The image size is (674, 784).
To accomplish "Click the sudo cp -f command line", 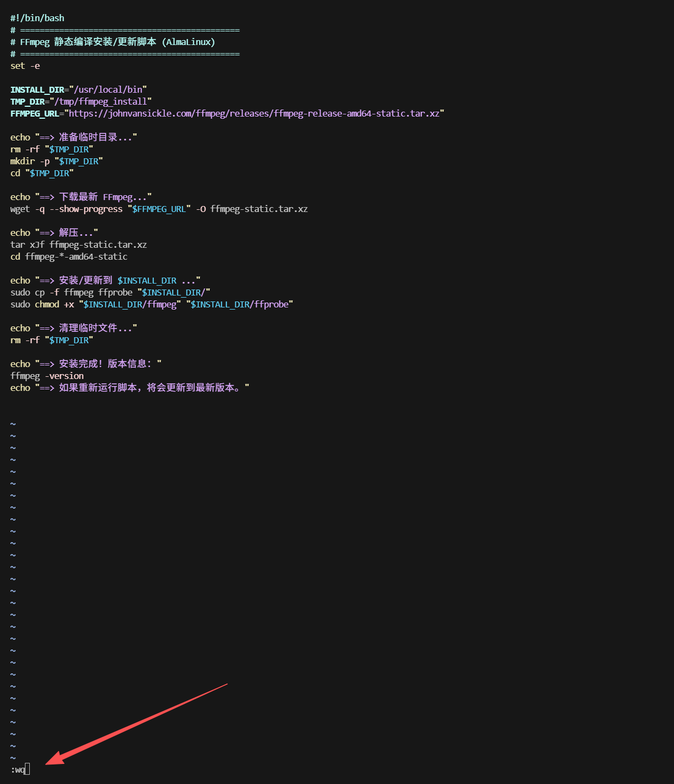I will pyautogui.click(x=110, y=292).
